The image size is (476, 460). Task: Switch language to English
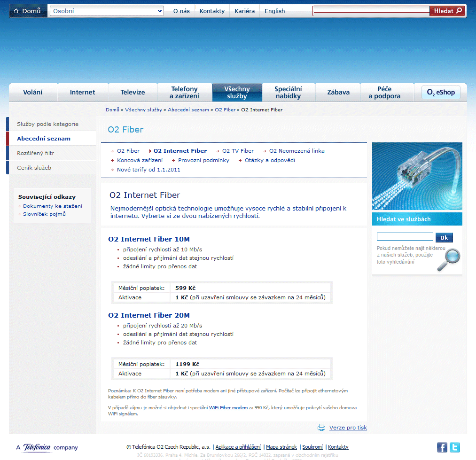(x=275, y=11)
